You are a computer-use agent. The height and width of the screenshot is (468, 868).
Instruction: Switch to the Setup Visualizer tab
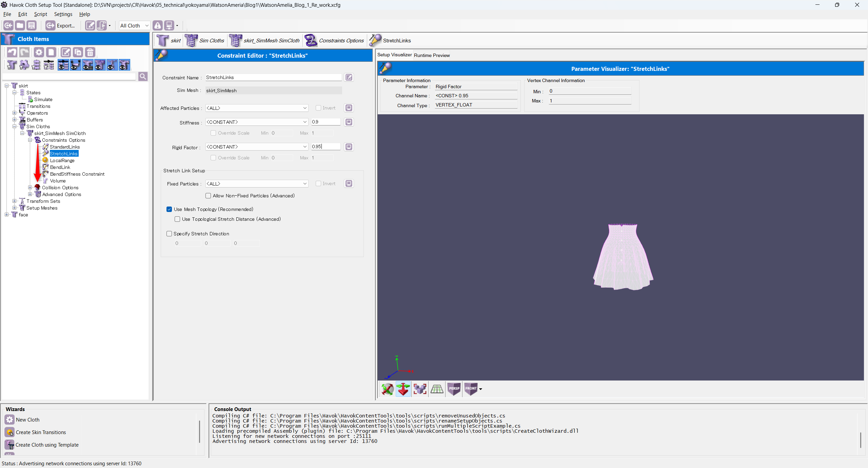tap(394, 55)
